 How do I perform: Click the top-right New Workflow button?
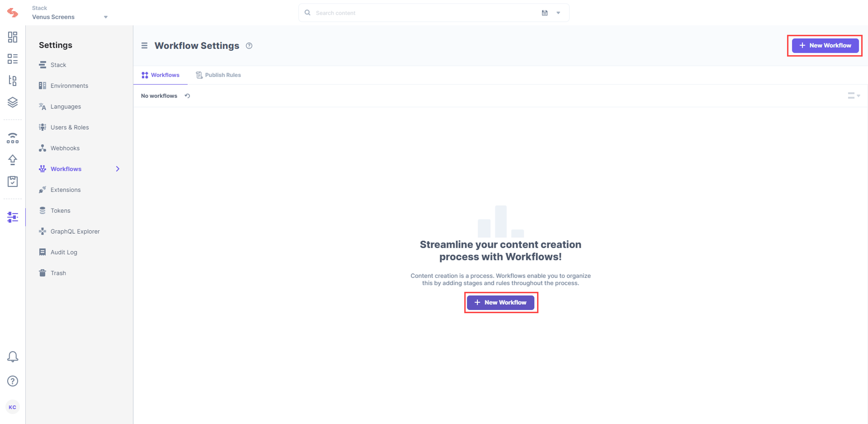[825, 45]
